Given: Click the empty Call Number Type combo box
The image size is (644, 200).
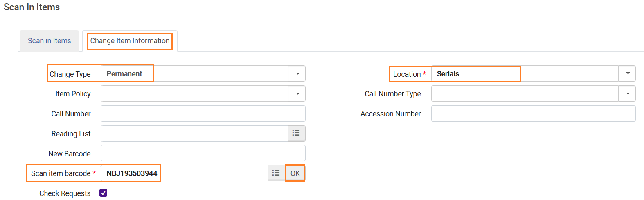Looking at the screenshot, I should (x=525, y=94).
